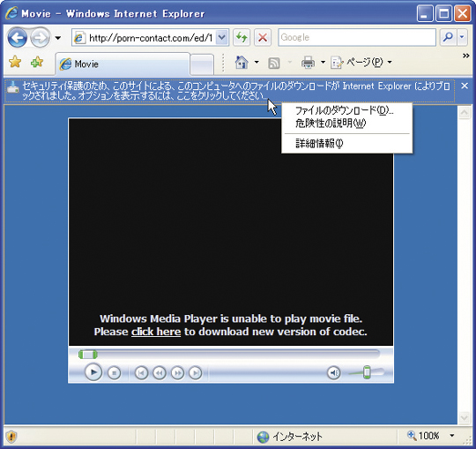The width and height of the screenshot is (476, 449).
Task: Click the Refresh page icon
Action: (x=242, y=38)
